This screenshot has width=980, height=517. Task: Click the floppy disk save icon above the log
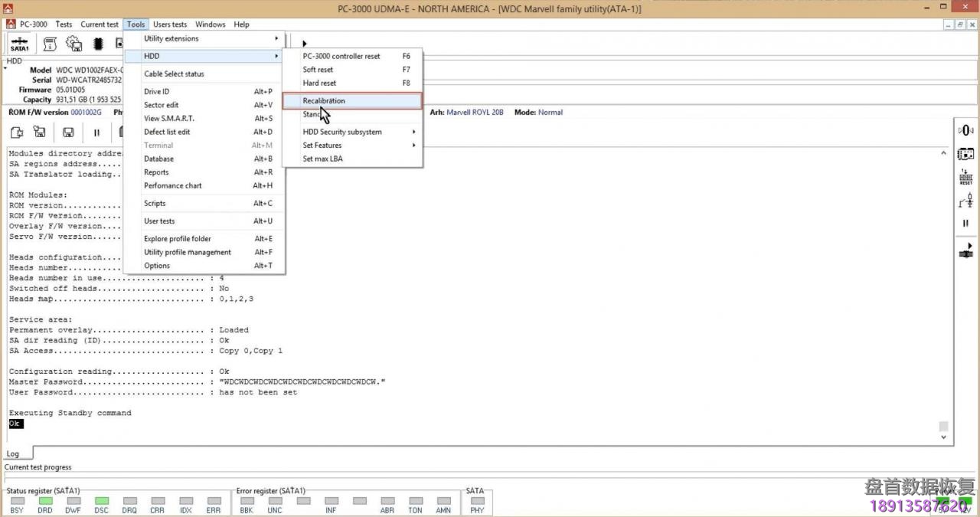coord(68,133)
